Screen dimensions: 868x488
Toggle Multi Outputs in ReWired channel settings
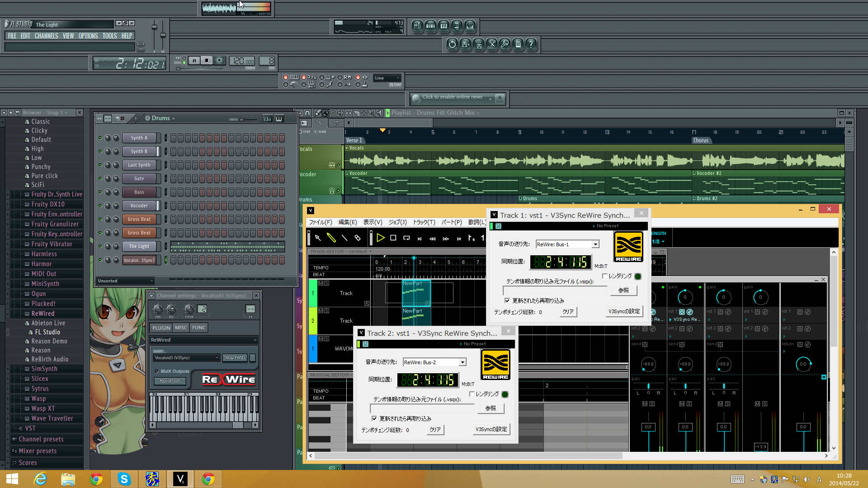[x=157, y=371]
